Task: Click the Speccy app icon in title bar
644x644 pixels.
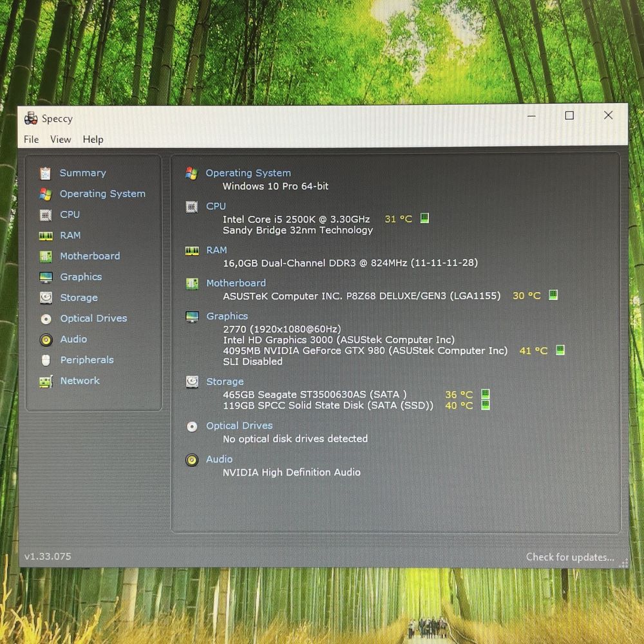Action: (x=31, y=118)
